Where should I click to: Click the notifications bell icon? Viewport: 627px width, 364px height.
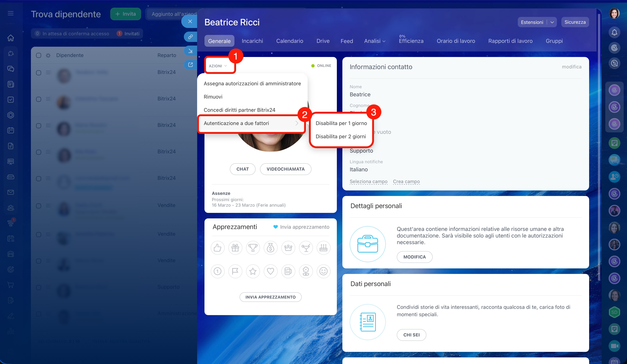coord(614,32)
